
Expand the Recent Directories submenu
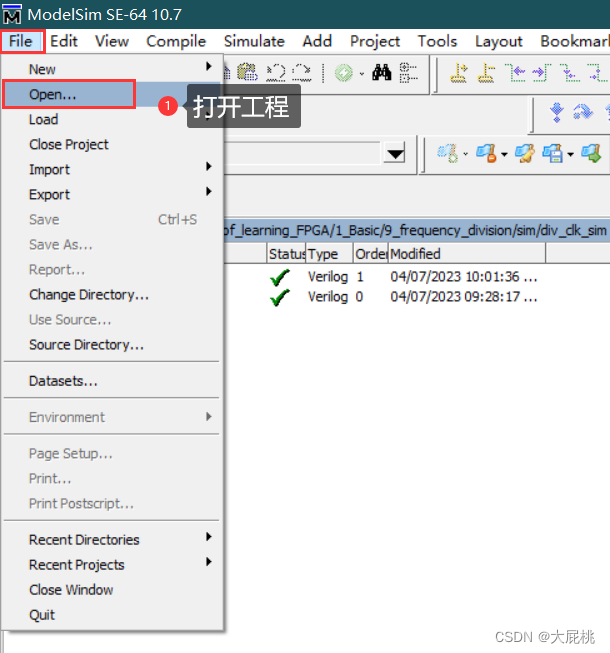pos(112,540)
